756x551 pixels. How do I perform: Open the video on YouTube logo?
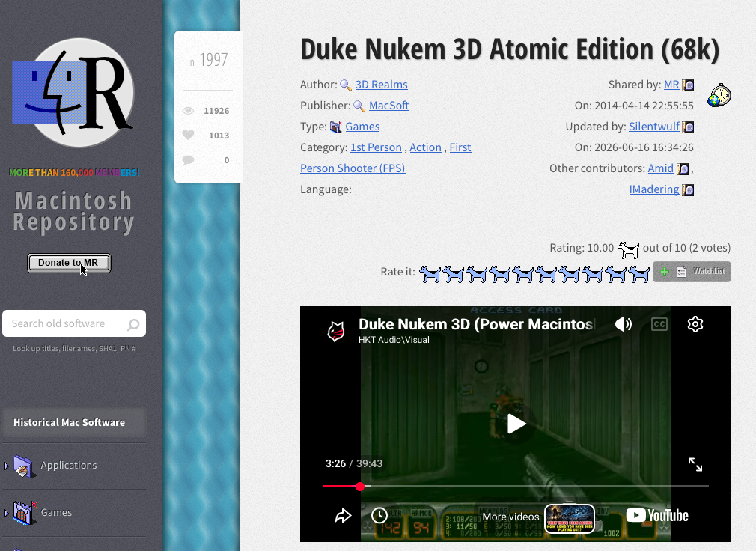pos(657,515)
